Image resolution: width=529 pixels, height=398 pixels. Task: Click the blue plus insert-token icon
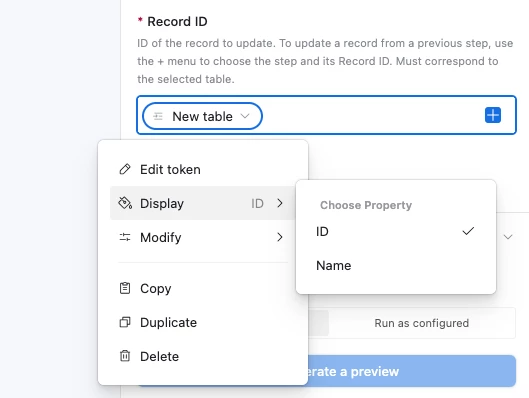click(493, 115)
